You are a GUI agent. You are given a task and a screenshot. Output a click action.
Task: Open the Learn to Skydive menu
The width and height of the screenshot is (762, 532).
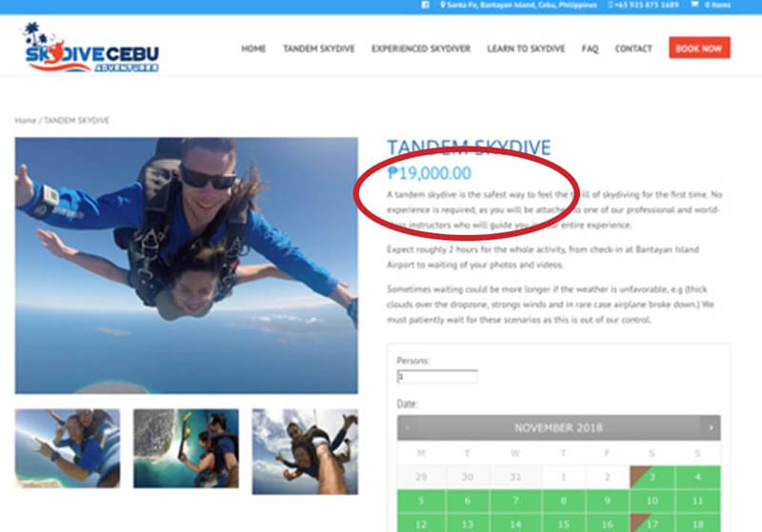526,49
